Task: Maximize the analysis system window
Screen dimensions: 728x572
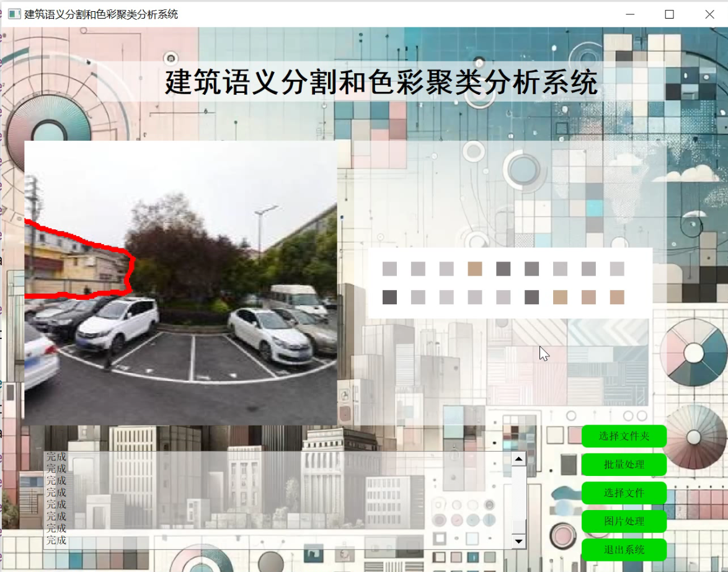Action: pyautogui.click(x=669, y=14)
